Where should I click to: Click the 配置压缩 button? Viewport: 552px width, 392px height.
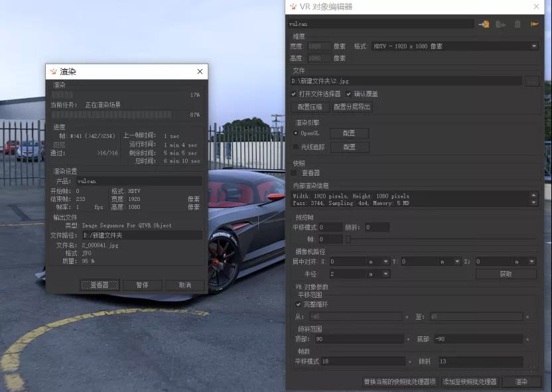click(310, 107)
